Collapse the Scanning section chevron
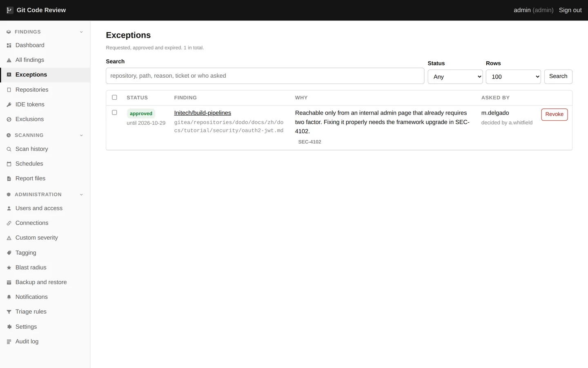The height and width of the screenshot is (368, 588). [x=81, y=135]
